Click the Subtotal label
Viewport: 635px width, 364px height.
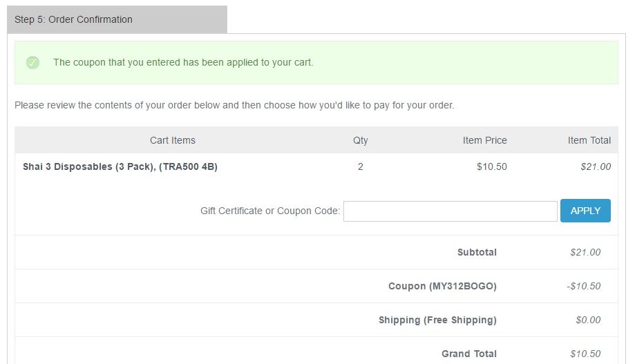point(477,252)
